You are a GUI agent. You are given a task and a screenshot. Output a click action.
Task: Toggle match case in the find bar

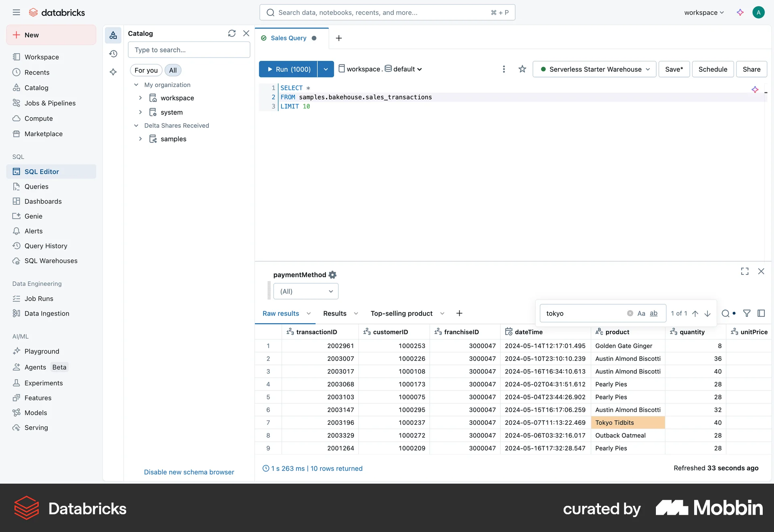click(x=641, y=313)
